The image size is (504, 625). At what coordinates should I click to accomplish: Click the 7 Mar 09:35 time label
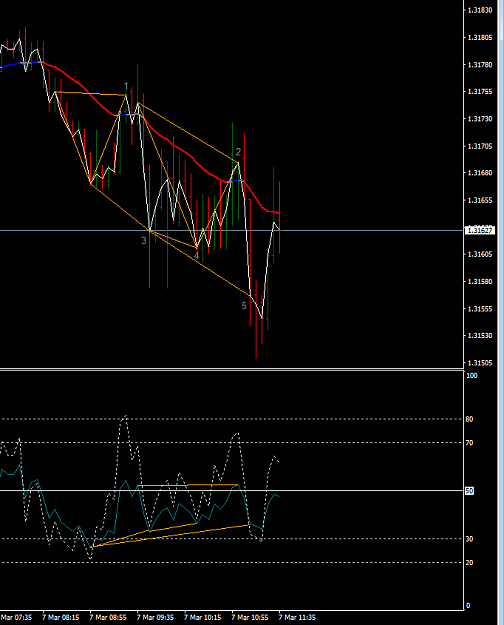pos(155,617)
